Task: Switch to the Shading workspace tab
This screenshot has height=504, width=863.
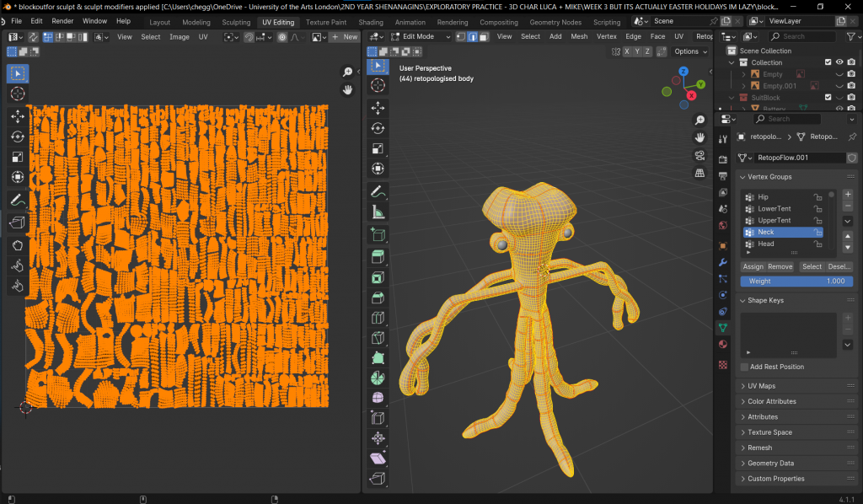Action: tap(371, 22)
